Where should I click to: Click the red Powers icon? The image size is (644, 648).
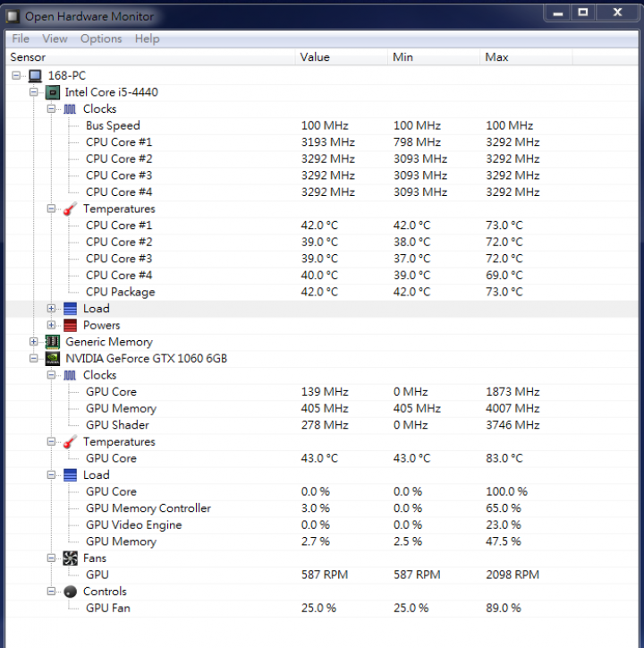click(70, 325)
